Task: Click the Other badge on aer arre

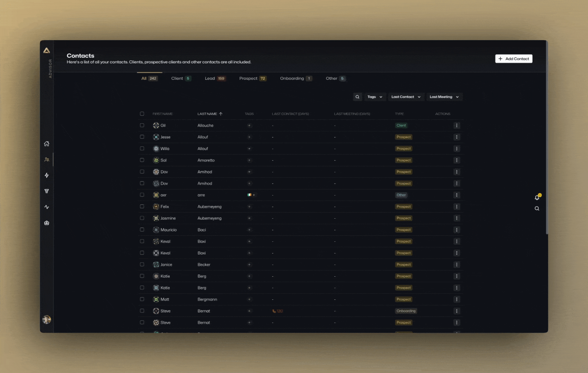Action: coord(401,195)
